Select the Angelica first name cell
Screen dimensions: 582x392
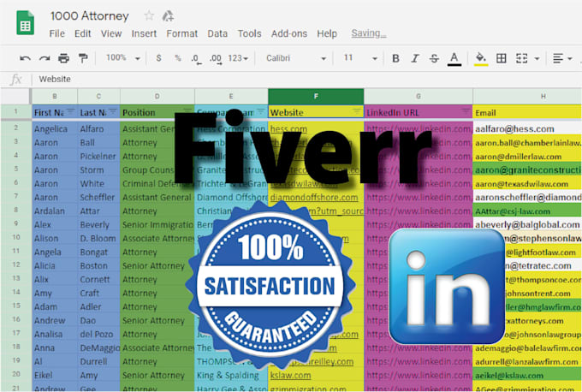pyautogui.click(x=55, y=128)
